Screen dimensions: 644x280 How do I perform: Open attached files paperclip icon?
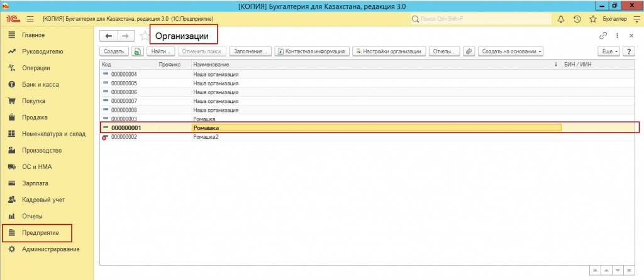pyautogui.click(x=469, y=51)
